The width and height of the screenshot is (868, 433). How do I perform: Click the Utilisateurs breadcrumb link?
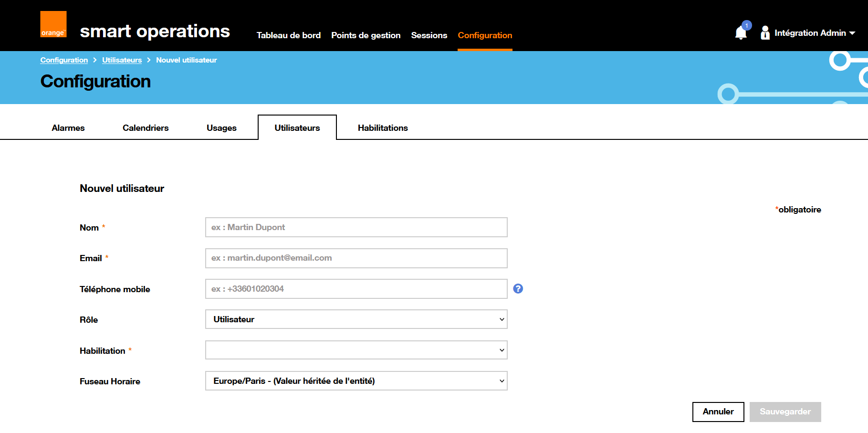[122, 60]
